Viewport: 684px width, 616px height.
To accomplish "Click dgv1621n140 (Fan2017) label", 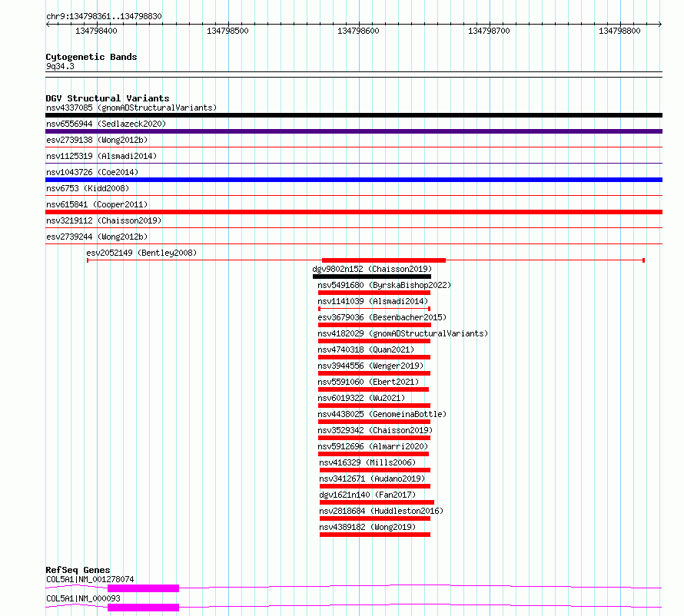I will [x=367, y=495].
